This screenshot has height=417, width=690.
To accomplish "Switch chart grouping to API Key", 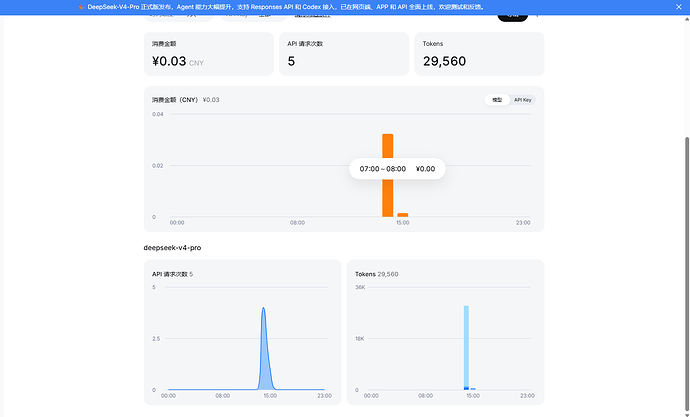I will pos(523,100).
